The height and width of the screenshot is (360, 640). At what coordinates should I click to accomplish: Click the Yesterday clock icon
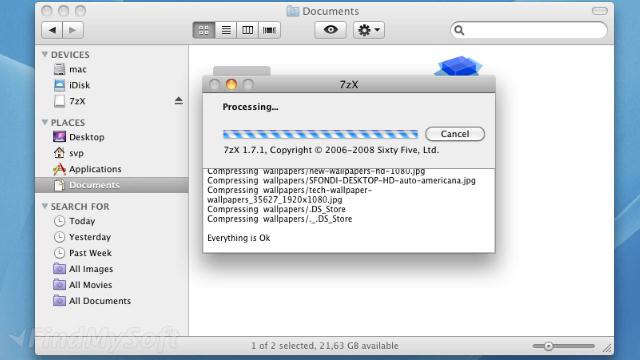point(59,237)
